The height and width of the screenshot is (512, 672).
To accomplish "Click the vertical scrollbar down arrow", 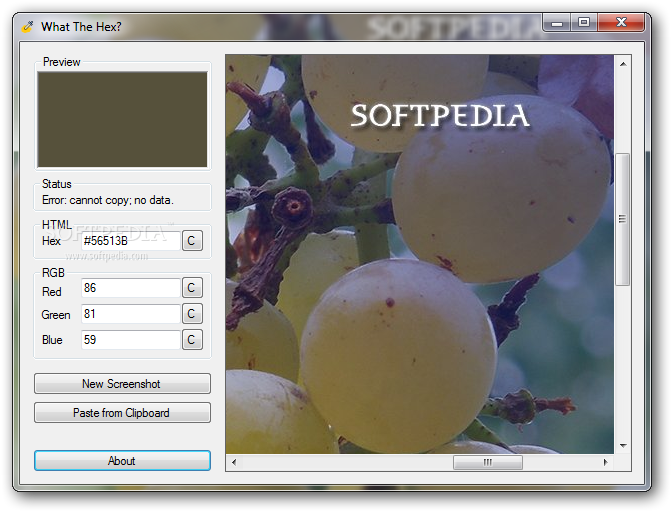I will point(623,446).
